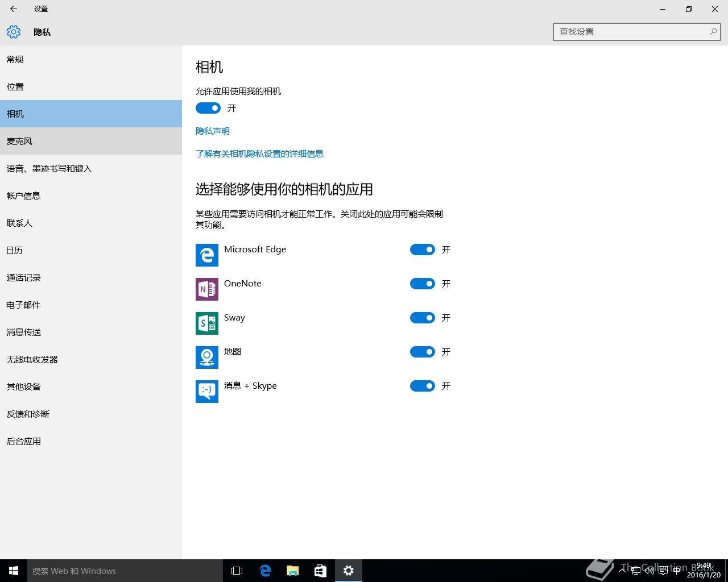This screenshot has width=728, height=582.
Task: Click the Settings gear on the taskbar
Action: tap(349, 571)
